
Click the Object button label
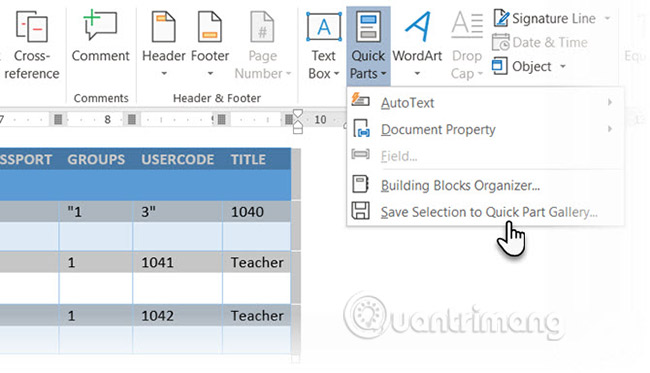pyautogui.click(x=531, y=66)
